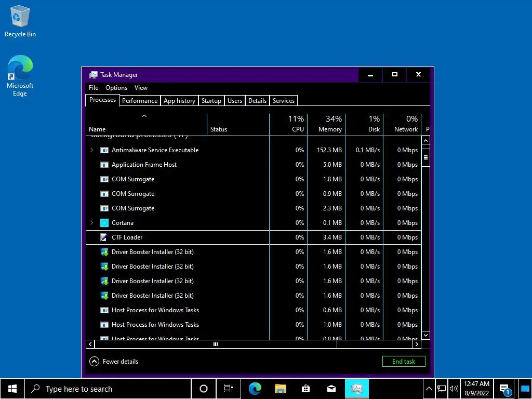Click the Cortana process icon
Image resolution: width=532 pixels, height=399 pixels.
tap(104, 223)
